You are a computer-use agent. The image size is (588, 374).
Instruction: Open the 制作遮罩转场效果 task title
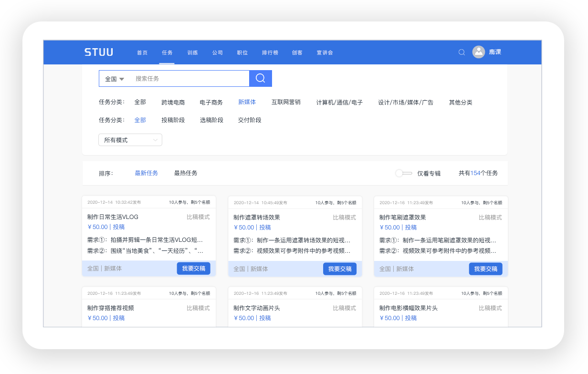257,218
